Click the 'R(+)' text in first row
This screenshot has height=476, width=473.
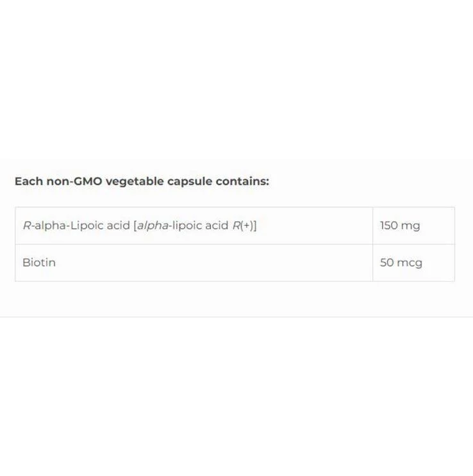243,226
